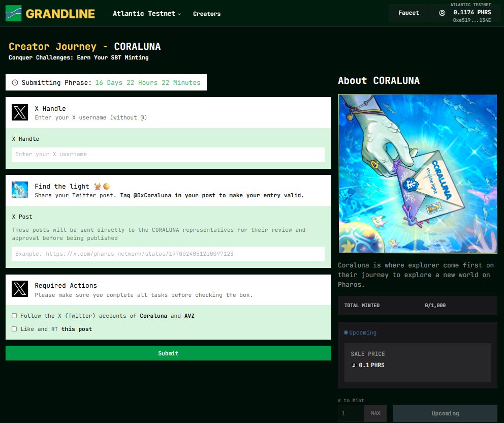Click the MAX mint amount button
The width and height of the screenshot is (504, 423).
[375, 413]
